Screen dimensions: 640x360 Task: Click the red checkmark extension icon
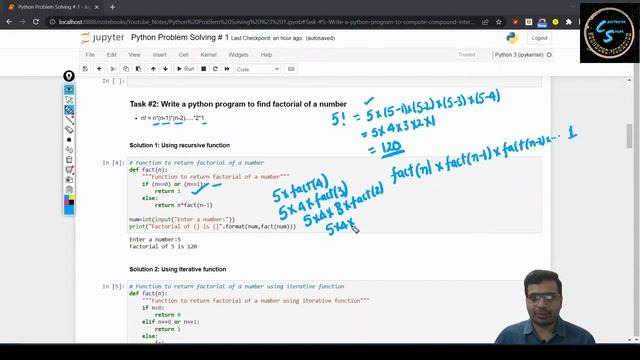(x=516, y=22)
